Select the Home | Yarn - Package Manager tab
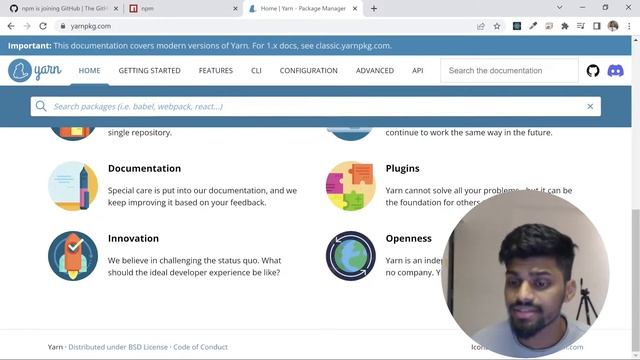The image size is (640, 360). [x=303, y=9]
